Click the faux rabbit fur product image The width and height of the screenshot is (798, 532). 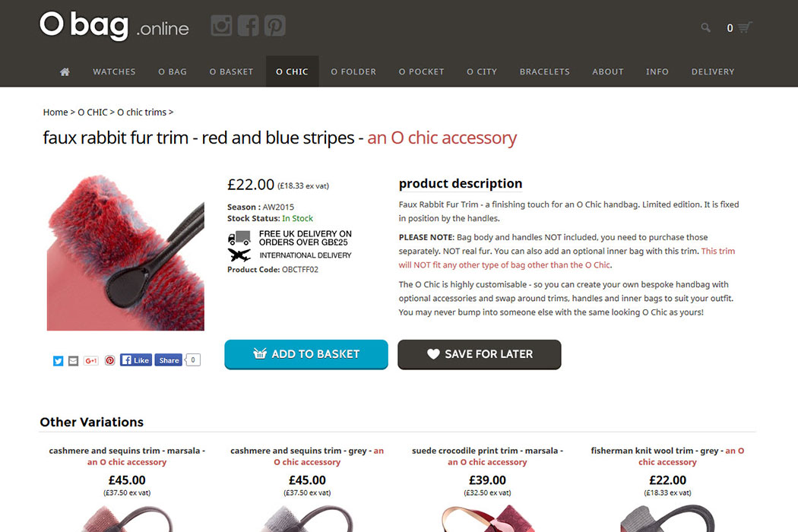(125, 253)
